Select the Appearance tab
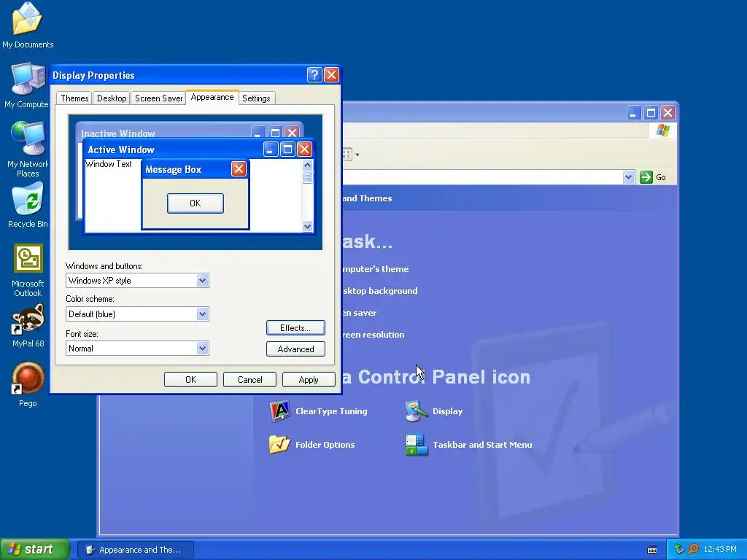The height and width of the screenshot is (560, 747). [x=212, y=97]
